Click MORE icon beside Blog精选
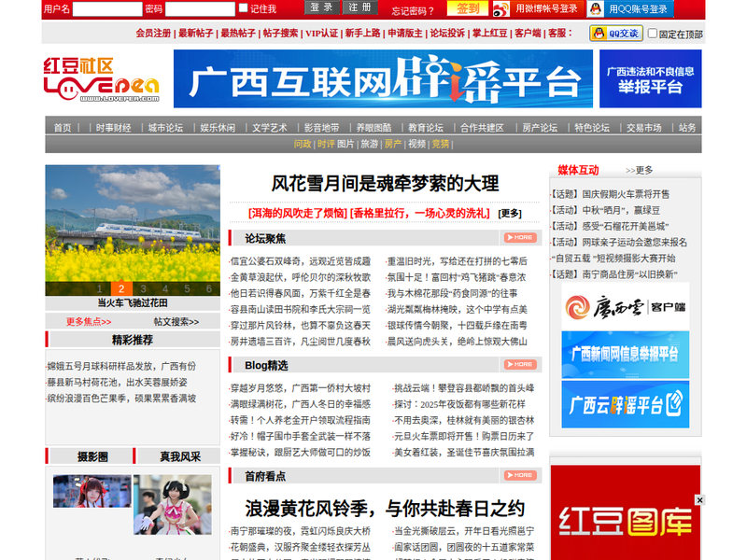 click(x=520, y=365)
